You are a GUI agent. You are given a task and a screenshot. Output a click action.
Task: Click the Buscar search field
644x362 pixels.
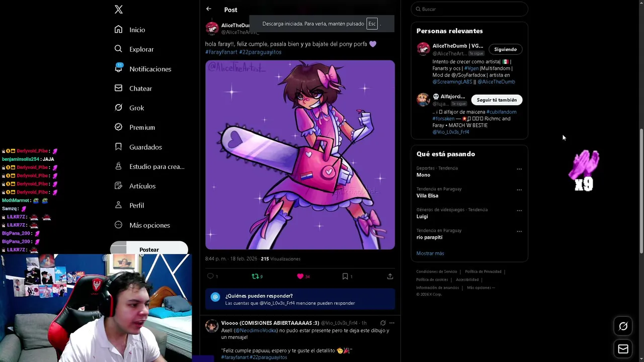pyautogui.click(x=469, y=9)
